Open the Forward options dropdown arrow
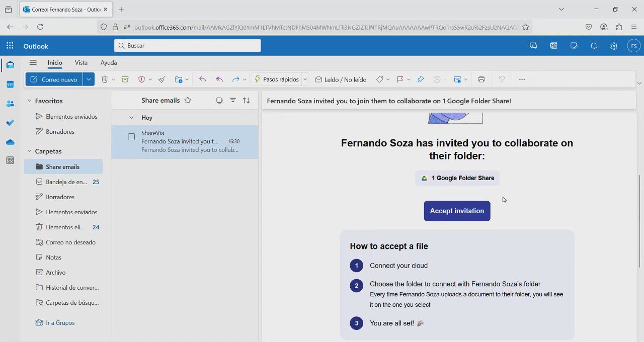The height and width of the screenshot is (342, 644). (x=245, y=79)
